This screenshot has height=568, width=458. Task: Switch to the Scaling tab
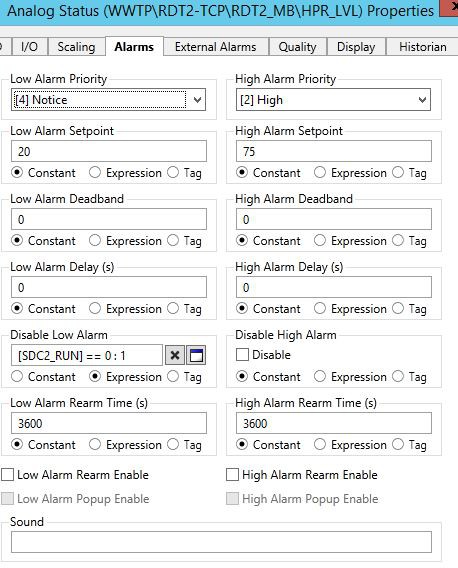click(76, 47)
